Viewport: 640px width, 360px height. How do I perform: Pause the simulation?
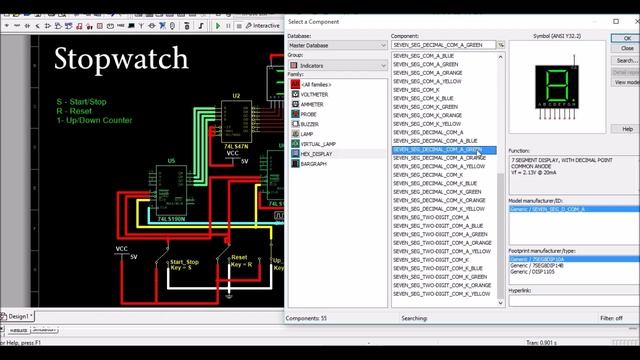(x=228, y=26)
